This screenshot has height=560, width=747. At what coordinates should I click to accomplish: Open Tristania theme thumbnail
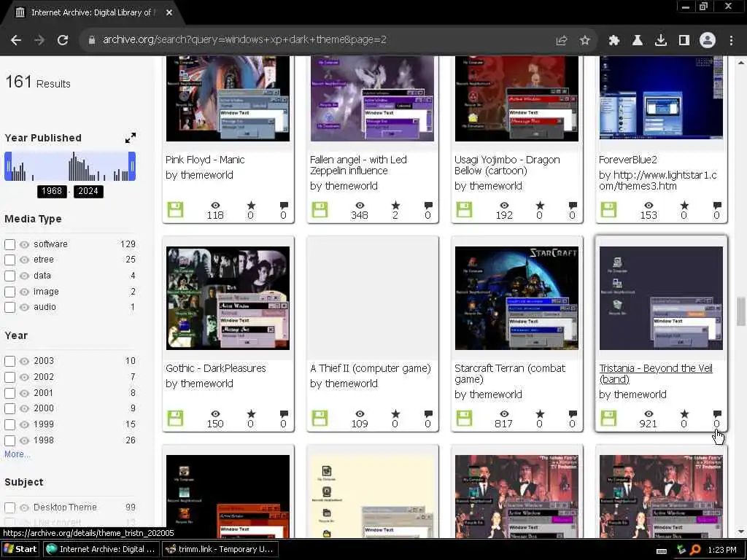[x=661, y=298]
